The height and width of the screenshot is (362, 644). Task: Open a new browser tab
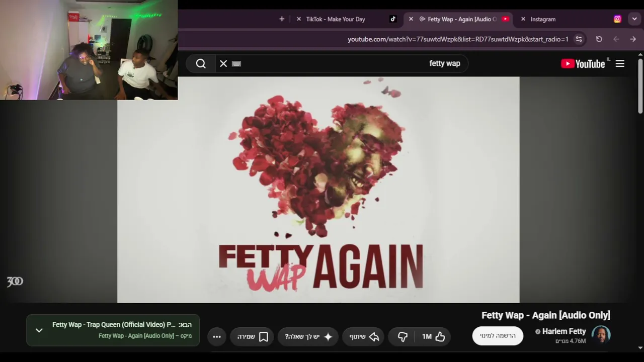(282, 19)
